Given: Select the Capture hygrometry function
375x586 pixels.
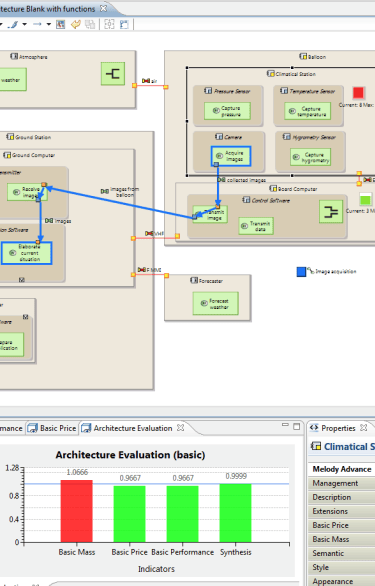Looking at the screenshot, I should 310,157.
